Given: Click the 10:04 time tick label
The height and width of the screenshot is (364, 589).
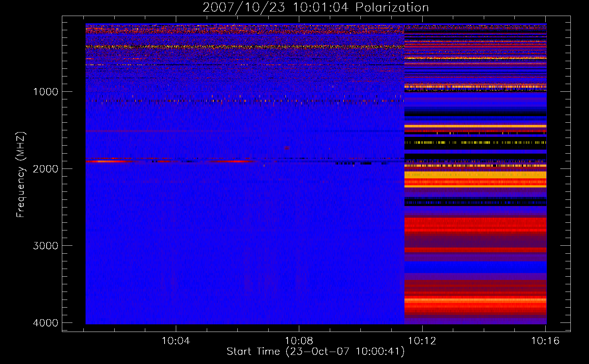Looking at the screenshot, I should [176, 341].
